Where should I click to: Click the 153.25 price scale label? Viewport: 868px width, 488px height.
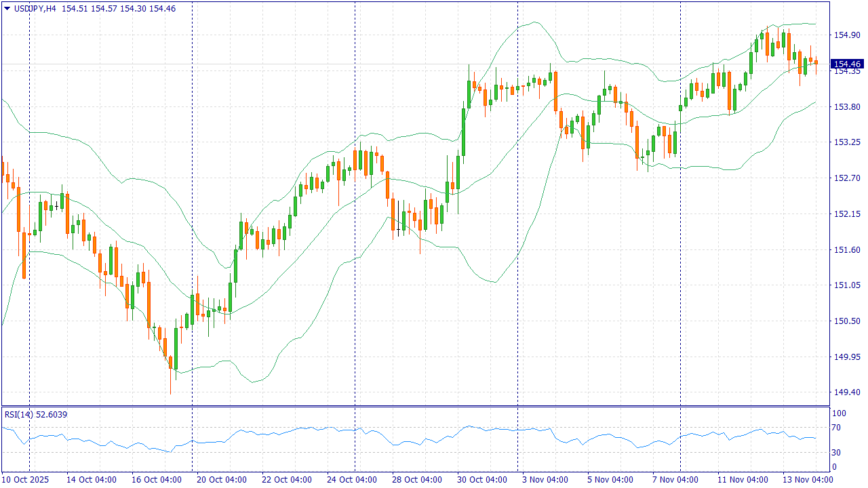846,142
